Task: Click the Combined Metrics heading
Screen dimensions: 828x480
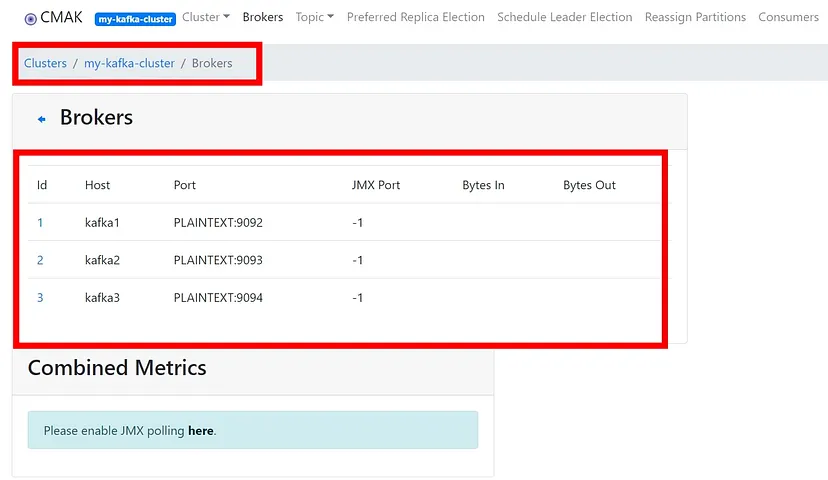Action: coord(117,368)
